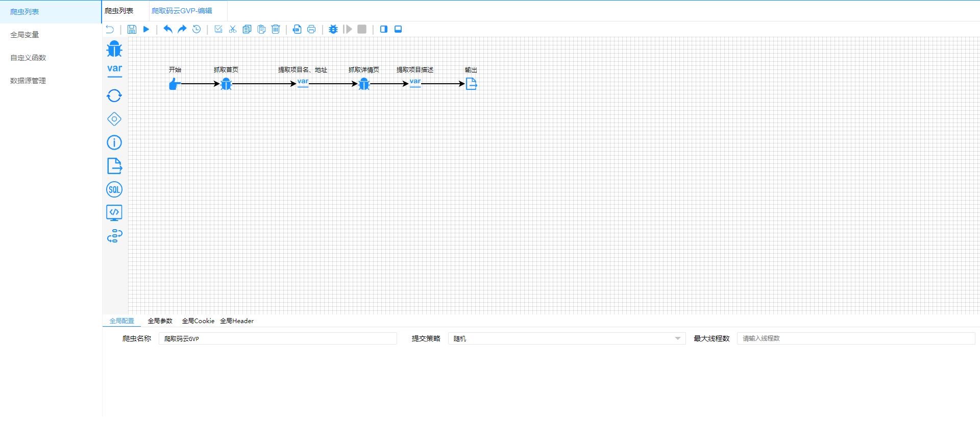Select the 抓取首页 crawler node
The width and height of the screenshot is (980, 439).
226,84
